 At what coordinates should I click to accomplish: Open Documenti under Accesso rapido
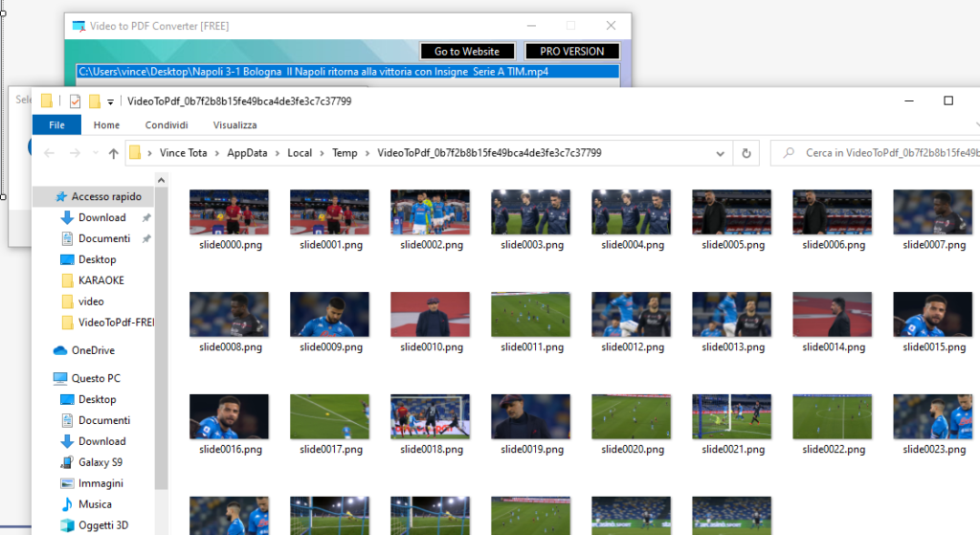click(x=103, y=238)
